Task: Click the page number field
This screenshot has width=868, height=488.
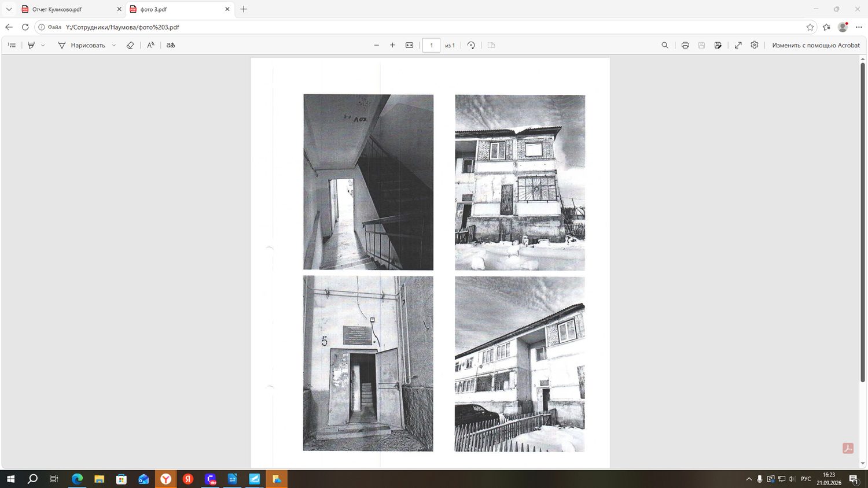Action: click(431, 45)
